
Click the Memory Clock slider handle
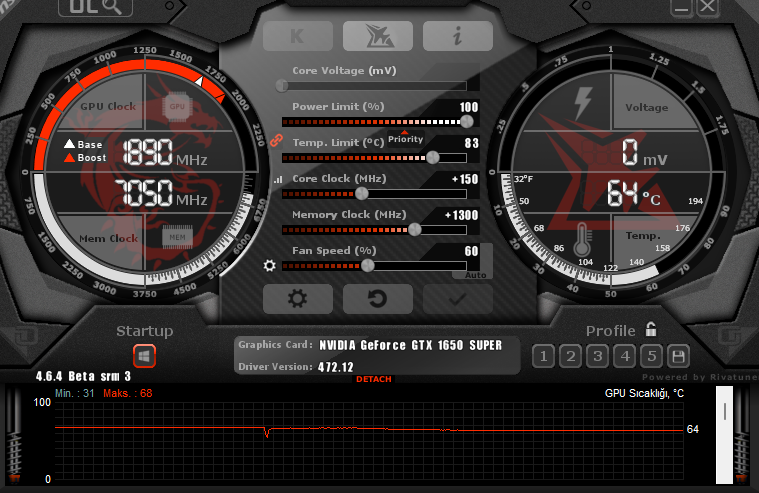(x=415, y=230)
